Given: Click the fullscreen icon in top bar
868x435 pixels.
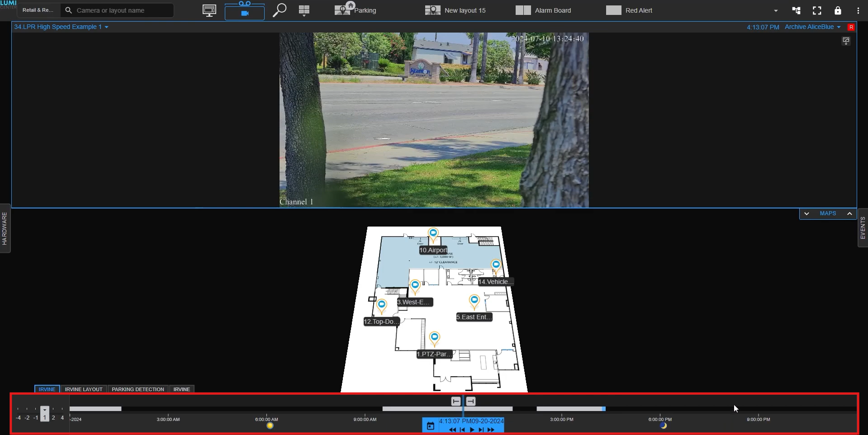Looking at the screenshot, I should tap(817, 10).
